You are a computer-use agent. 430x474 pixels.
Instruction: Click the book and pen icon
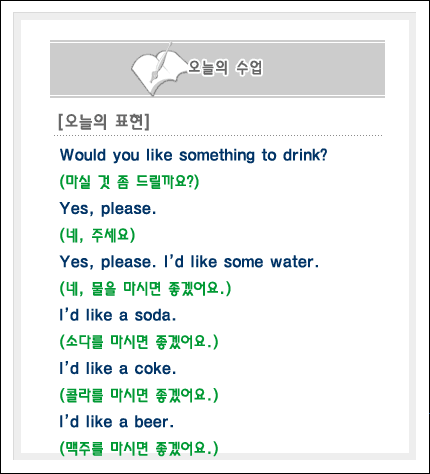(159, 69)
